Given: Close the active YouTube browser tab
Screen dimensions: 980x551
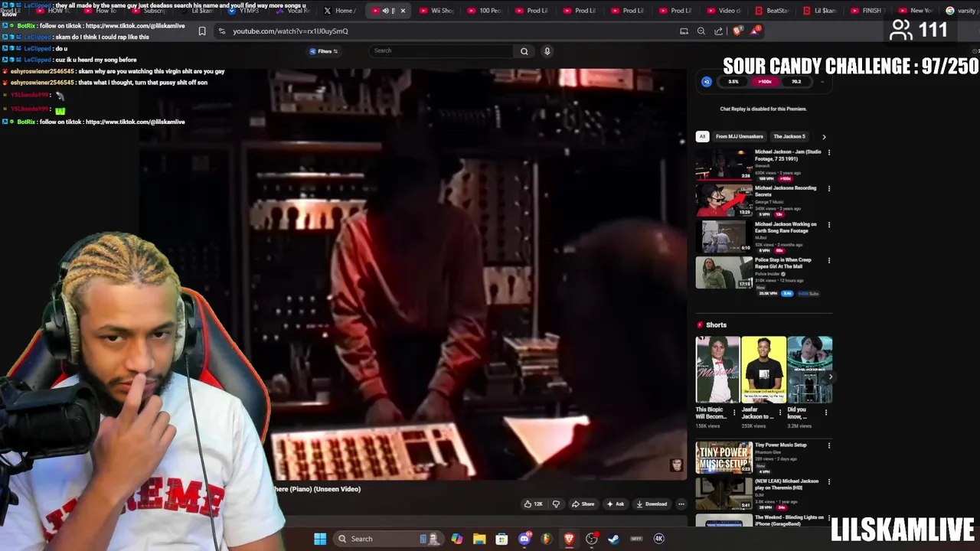Looking at the screenshot, I should pos(403,11).
